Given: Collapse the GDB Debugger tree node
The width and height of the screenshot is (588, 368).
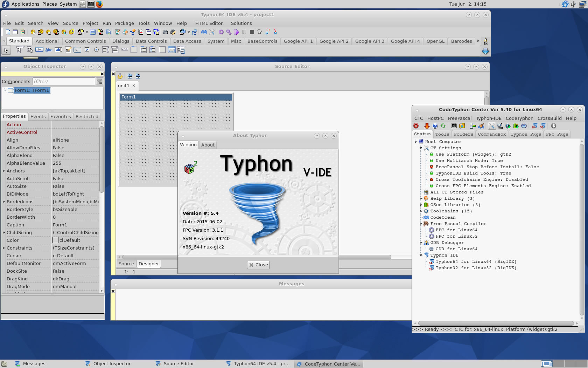Looking at the screenshot, I should coord(421,243).
